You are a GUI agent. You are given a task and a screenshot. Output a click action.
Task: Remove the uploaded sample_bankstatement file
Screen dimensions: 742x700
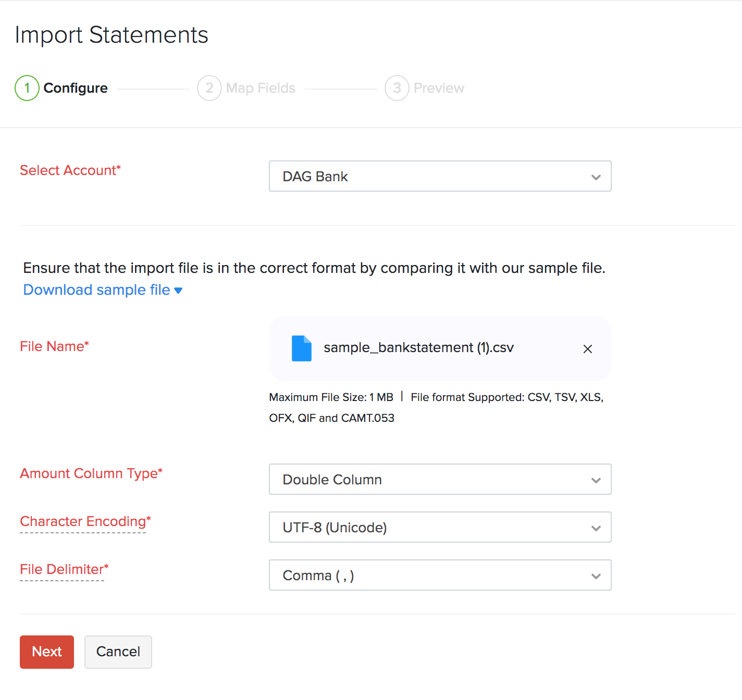pyautogui.click(x=587, y=349)
